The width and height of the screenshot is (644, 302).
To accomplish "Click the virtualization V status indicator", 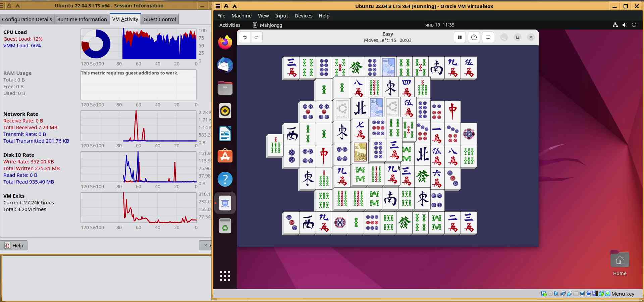I will [595, 294].
